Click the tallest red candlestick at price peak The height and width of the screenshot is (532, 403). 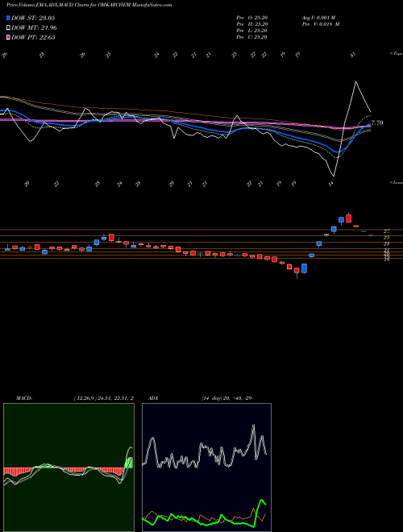pos(349,218)
